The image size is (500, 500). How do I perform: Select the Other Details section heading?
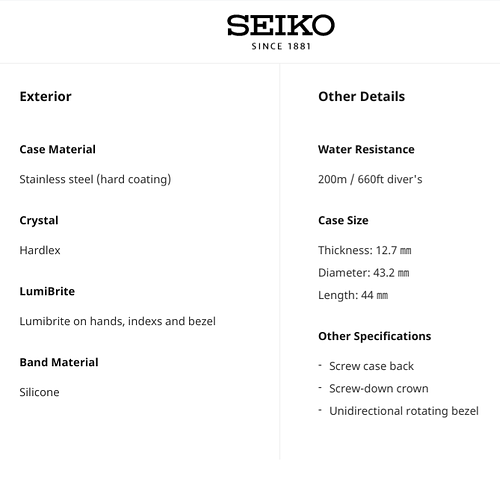point(361,96)
